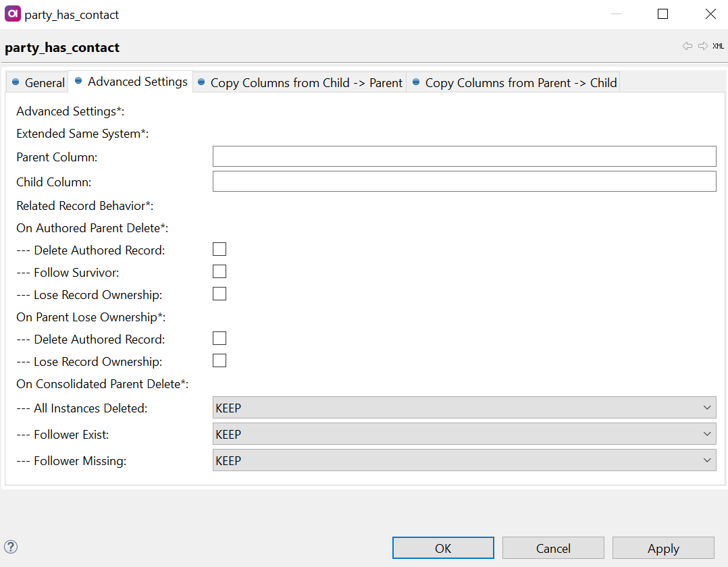The image size is (728, 567).
Task: Enable Delete Authored Record under On Authored Parent Delete
Action: (x=219, y=249)
